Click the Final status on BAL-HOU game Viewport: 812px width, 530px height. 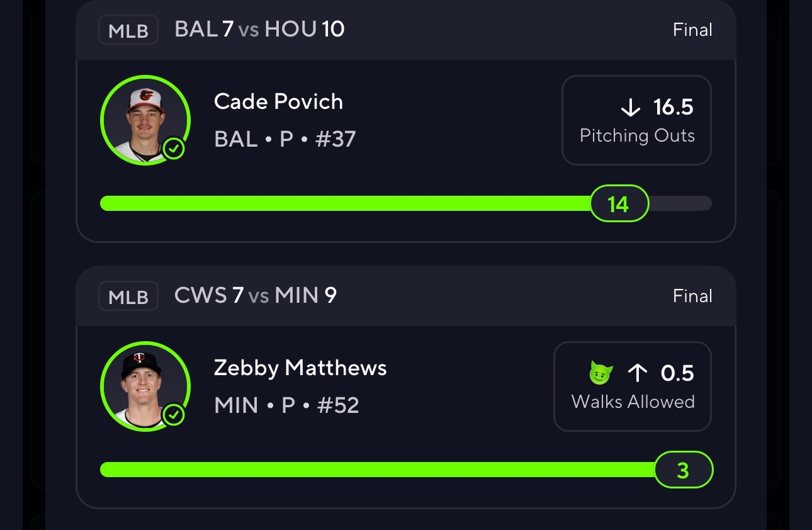[x=692, y=30]
